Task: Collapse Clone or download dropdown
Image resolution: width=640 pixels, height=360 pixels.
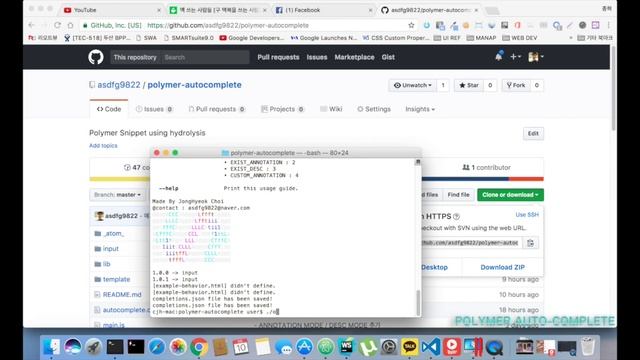Action: pos(510,195)
